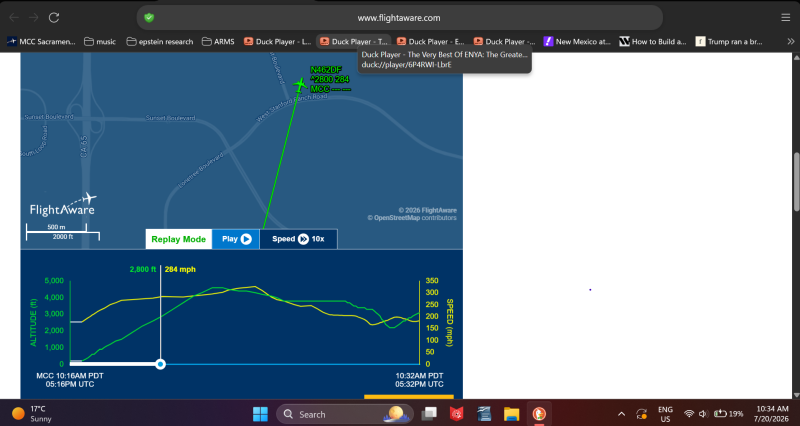Screen dimensions: 800x426
Task: Change replay Speed 10x setting
Action: pyautogui.click(x=298, y=239)
